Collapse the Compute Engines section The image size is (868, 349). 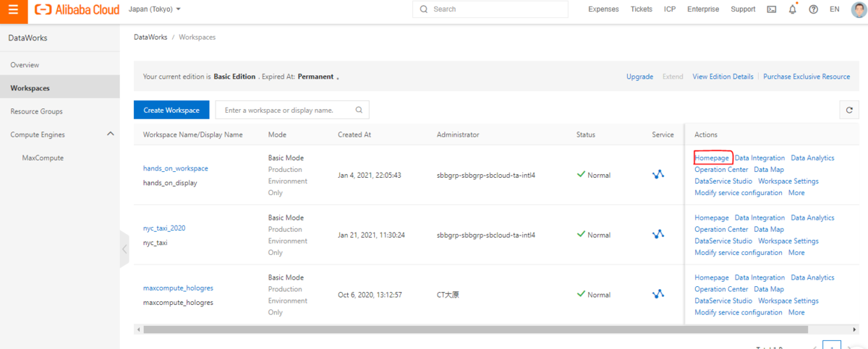click(111, 134)
